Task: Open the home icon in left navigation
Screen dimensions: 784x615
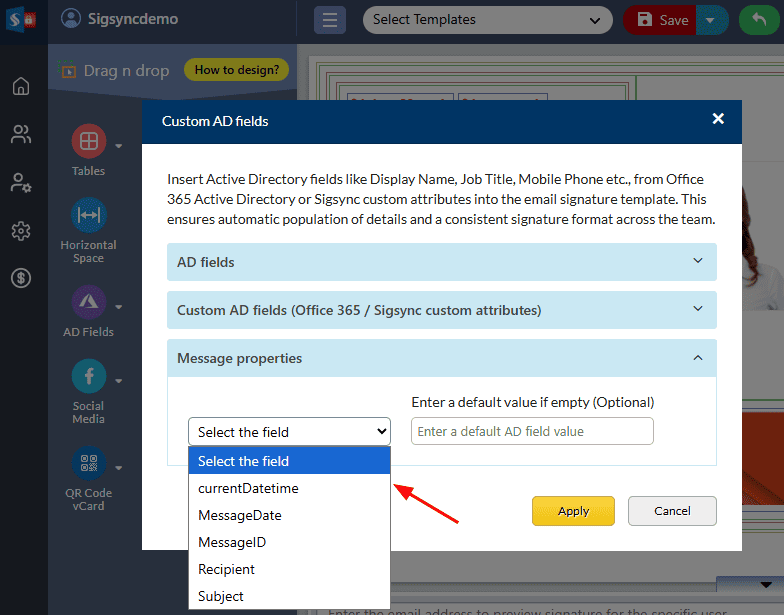Action: click(20, 86)
